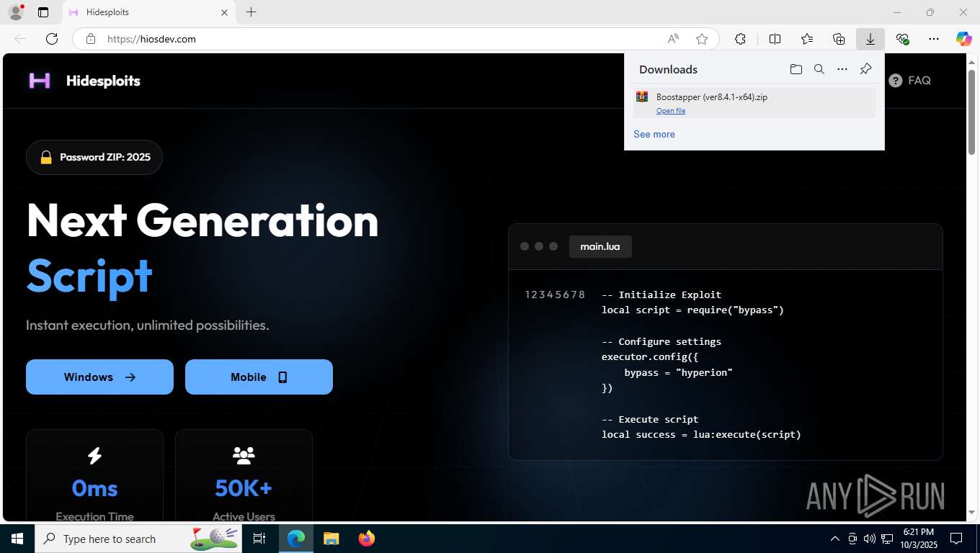Open the Extensions puzzle icon

(x=740, y=39)
